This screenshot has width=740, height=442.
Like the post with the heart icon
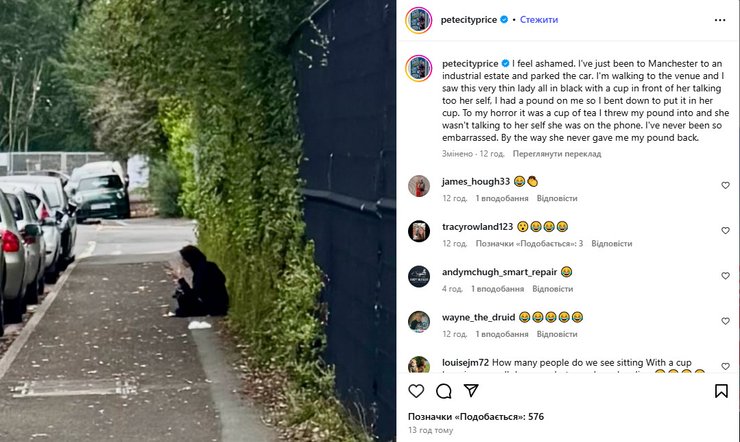click(x=416, y=391)
